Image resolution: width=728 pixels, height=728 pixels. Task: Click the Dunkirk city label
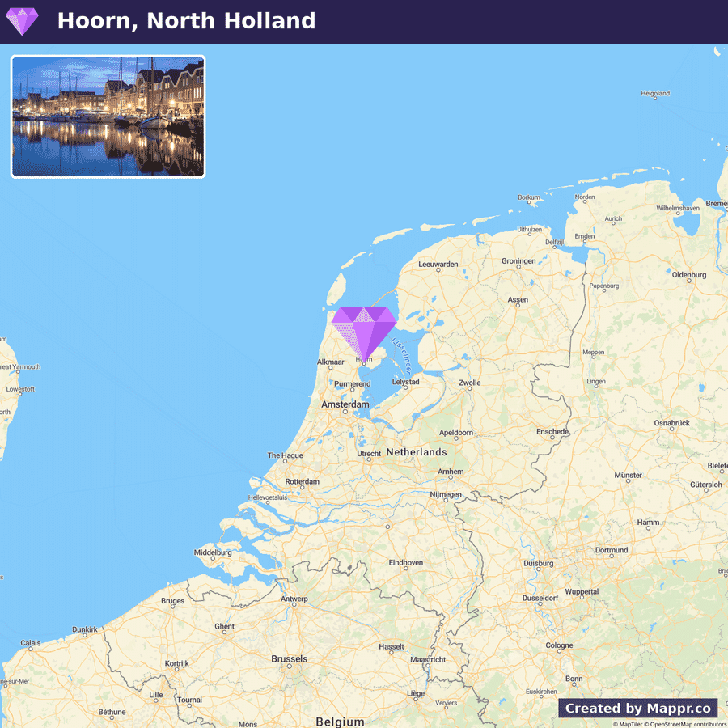(85, 629)
